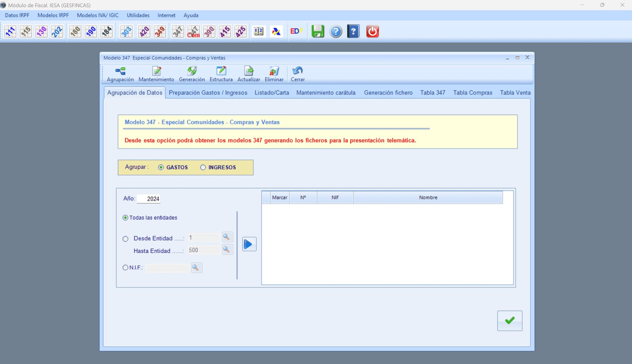
Task: Open the Modelo 303 toolbar icon
Action: [126, 32]
